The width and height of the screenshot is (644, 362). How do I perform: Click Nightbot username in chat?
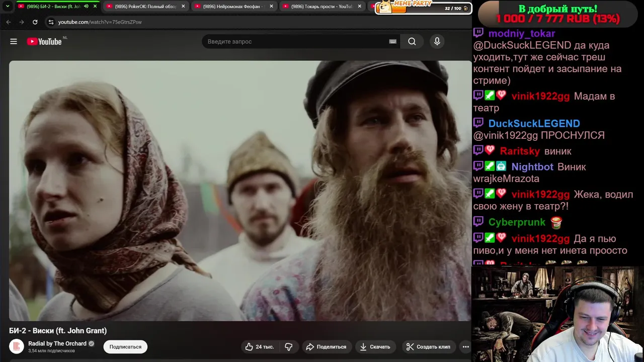532,166
